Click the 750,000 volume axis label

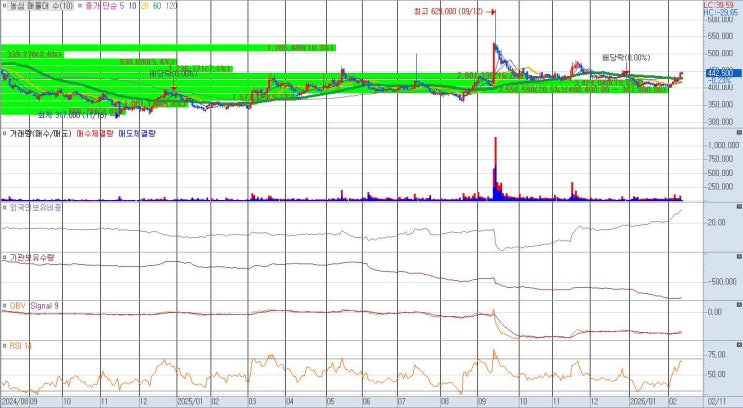pos(723,159)
